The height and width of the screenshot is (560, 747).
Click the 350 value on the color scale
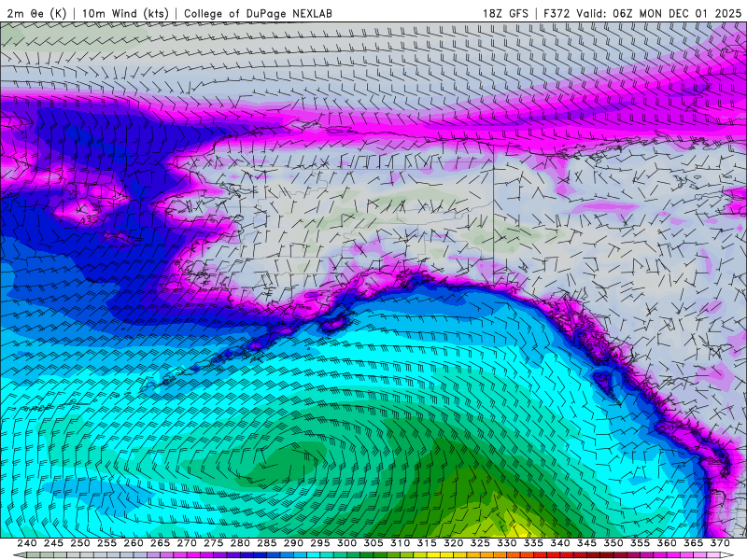pyautogui.click(x=613, y=543)
